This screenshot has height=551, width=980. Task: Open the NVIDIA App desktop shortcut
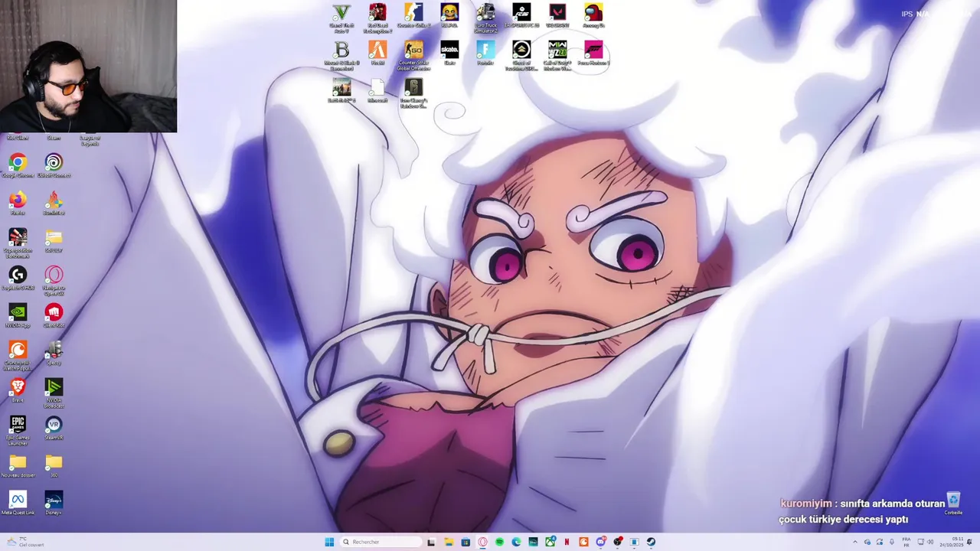18,315
